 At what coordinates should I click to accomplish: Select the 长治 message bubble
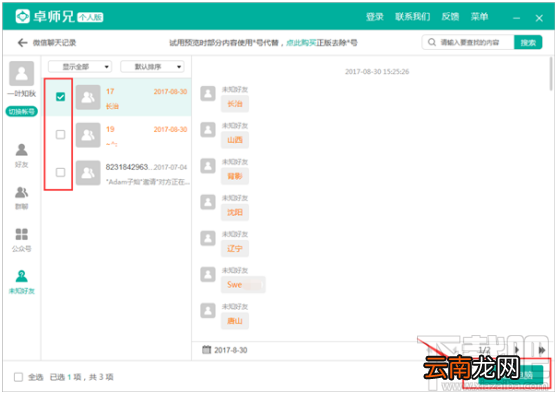click(235, 104)
